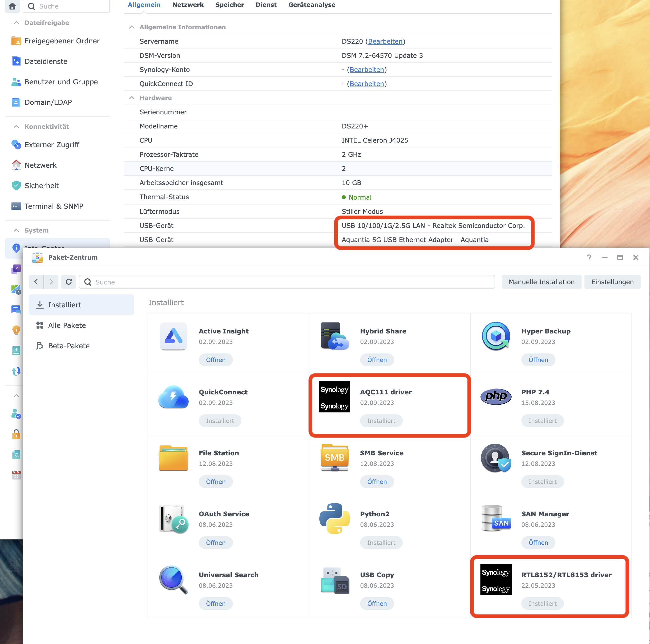The image size is (650, 644).
Task: Click the Control Panel home icon
Action: pos(12,6)
